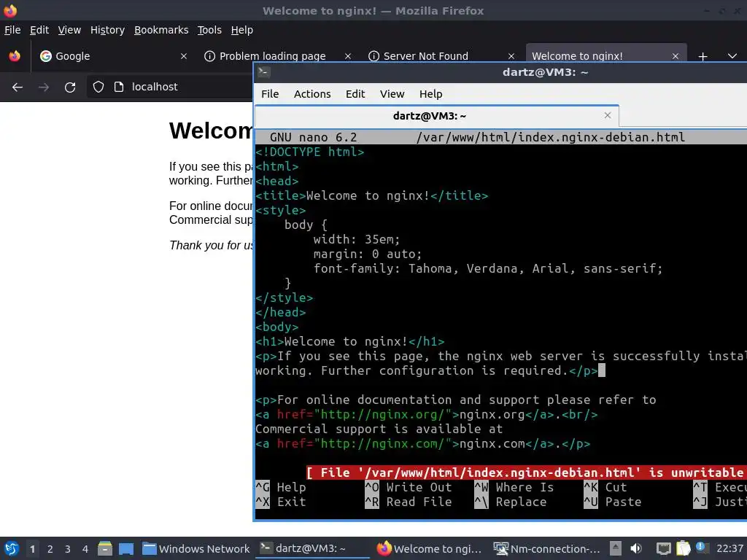Click nano's ^G Help shortcut

(x=281, y=487)
